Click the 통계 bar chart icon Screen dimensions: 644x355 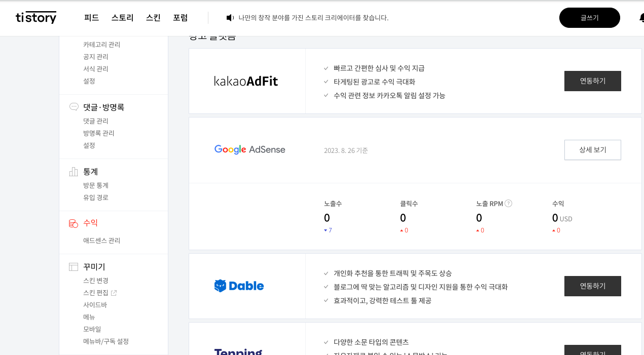[x=74, y=171]
